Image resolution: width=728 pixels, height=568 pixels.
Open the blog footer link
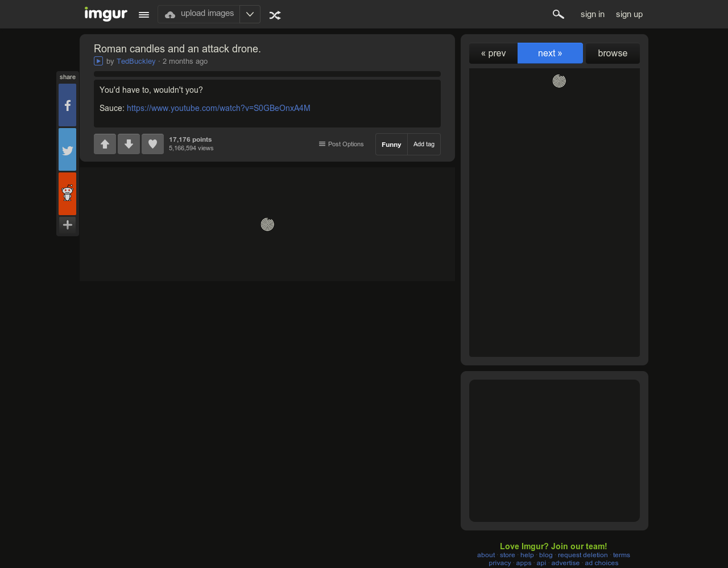point(546,555)
